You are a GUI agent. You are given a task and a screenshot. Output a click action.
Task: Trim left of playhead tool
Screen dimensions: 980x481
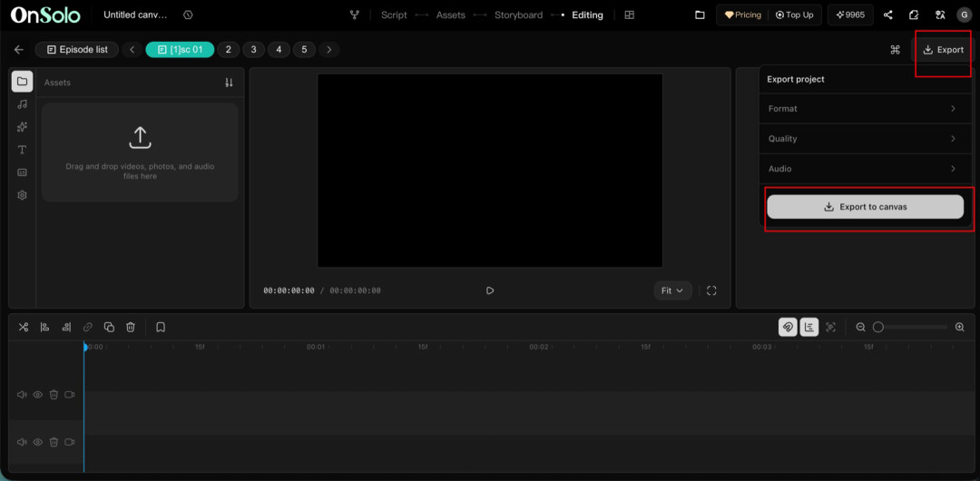click(45, 327)
